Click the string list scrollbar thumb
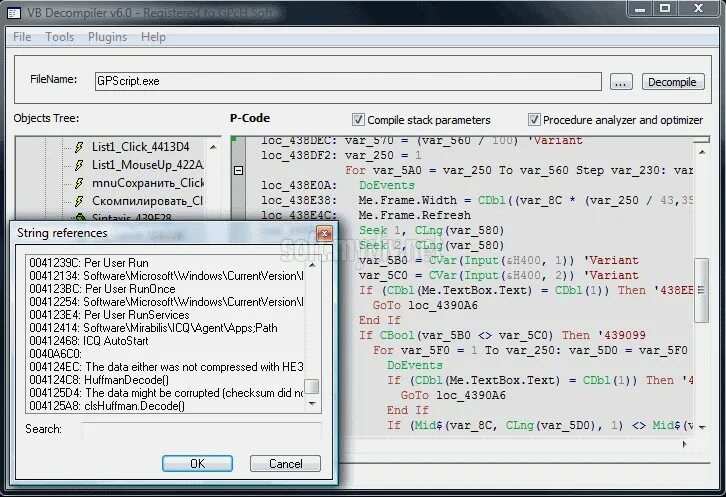The height and width of the screenshot is (497, 726). click(x=313, y=386)
